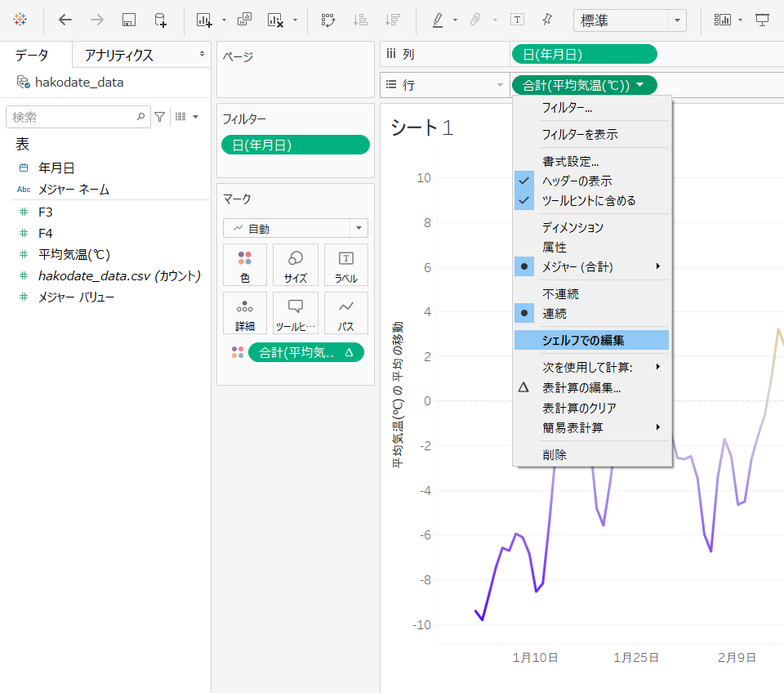Screen dimensions: 784x693
Task: Click the search magnifier icon
Action: coord(141,117)
